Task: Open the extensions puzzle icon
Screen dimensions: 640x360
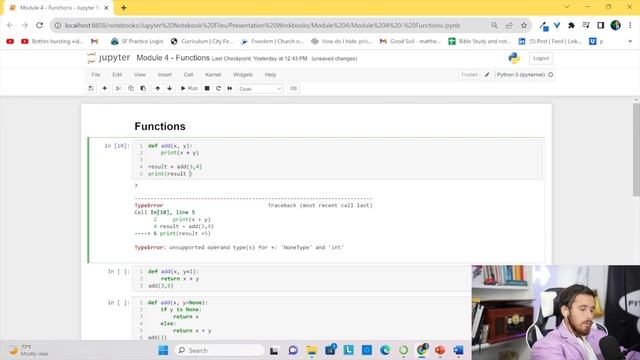Action: click(x=571, y=25)
